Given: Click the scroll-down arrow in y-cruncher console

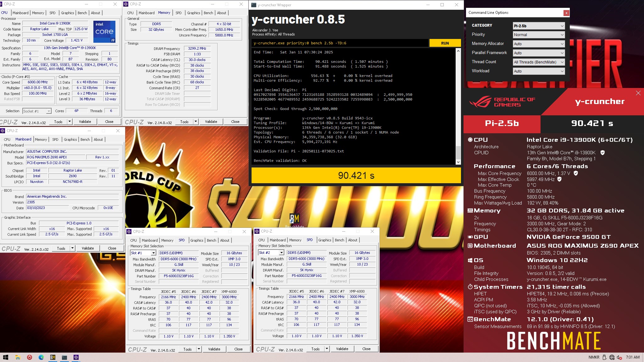Looking at the screenshot, I should click(x=458, y=162).
